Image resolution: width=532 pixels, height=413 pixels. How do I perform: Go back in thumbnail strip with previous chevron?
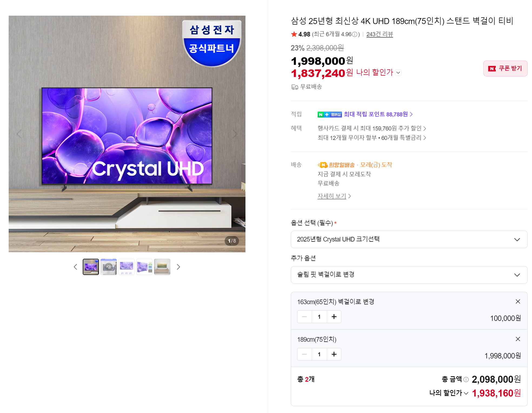(75, 267)
